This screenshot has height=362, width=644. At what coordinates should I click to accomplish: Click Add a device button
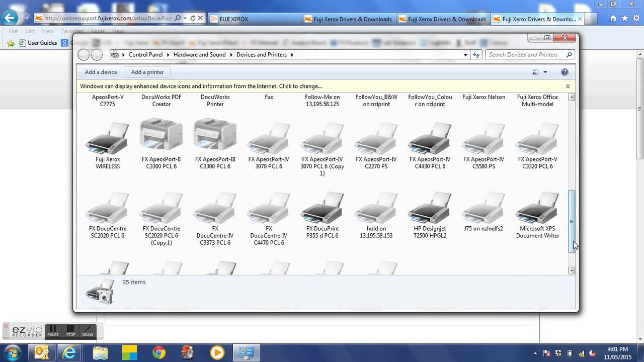101,72
